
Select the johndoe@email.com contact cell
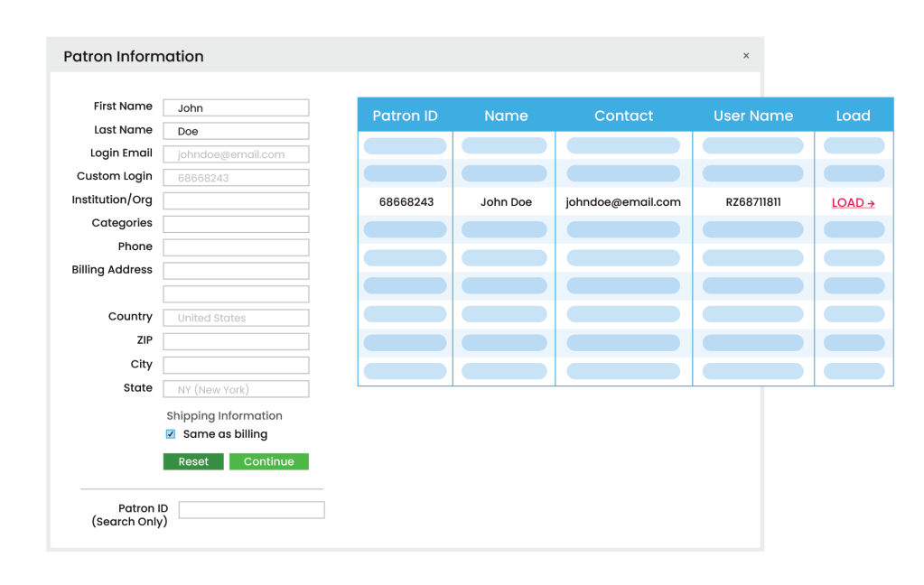(x=623, y=202)
